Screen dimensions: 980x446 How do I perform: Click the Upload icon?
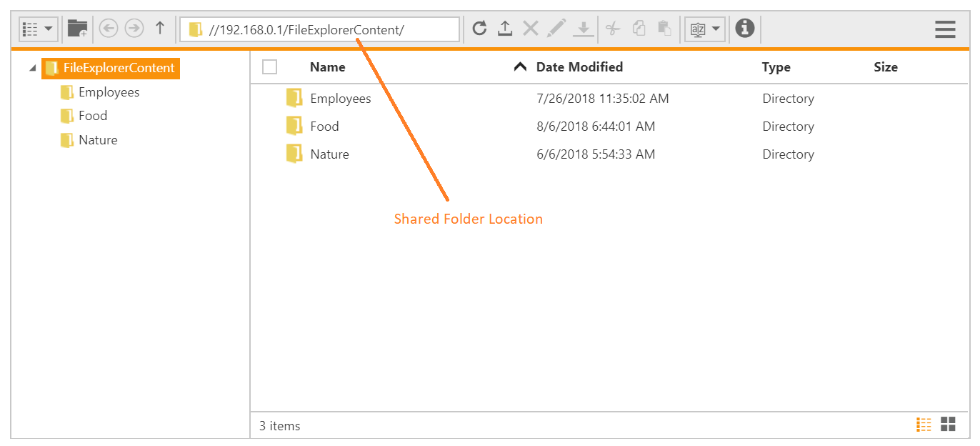[505, 29]
